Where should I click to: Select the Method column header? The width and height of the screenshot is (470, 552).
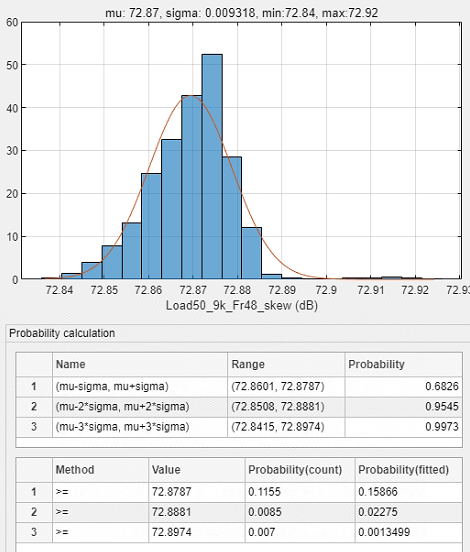point(100,470)
